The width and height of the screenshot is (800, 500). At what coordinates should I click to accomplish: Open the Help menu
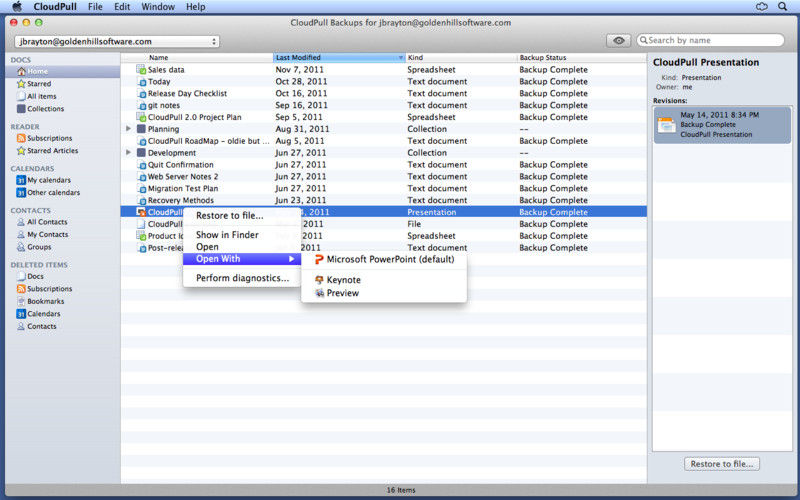point(195,7)
